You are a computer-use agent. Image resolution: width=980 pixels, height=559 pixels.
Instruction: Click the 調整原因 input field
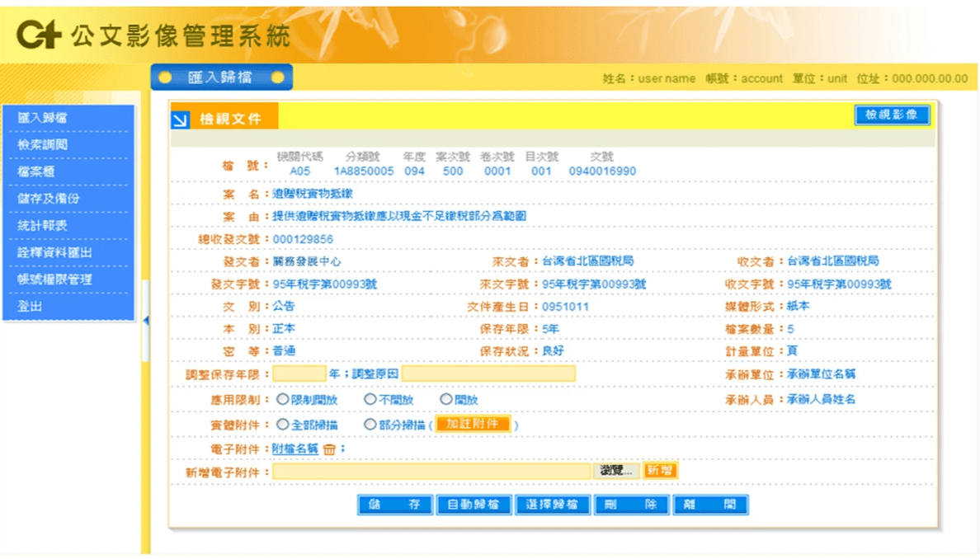click(488, 373)
